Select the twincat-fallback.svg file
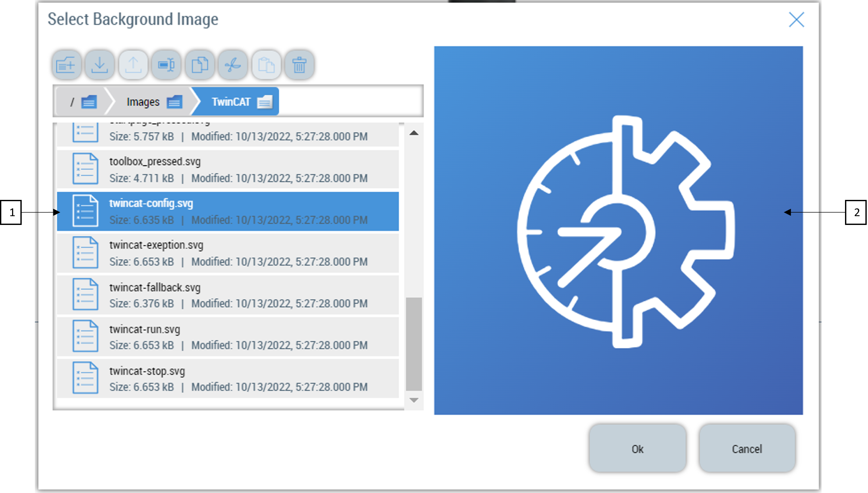 pyautogui.click(x=228, y=295)
